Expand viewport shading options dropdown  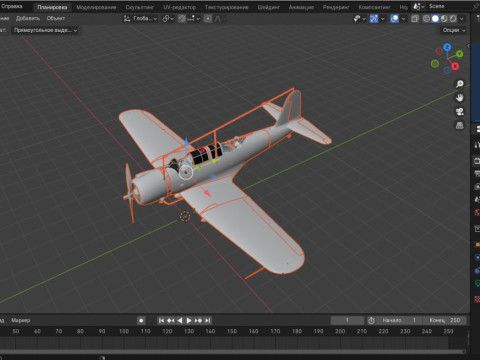462,19
